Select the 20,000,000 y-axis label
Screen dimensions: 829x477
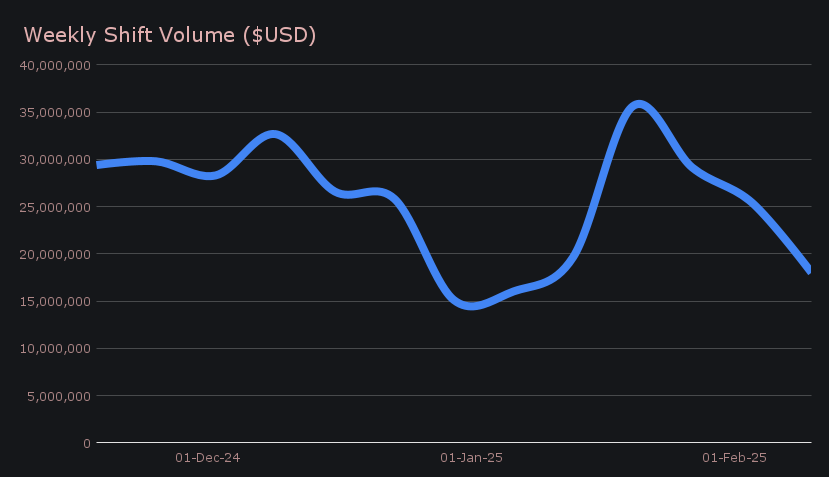pyautogui.click(x=55, y=254)
